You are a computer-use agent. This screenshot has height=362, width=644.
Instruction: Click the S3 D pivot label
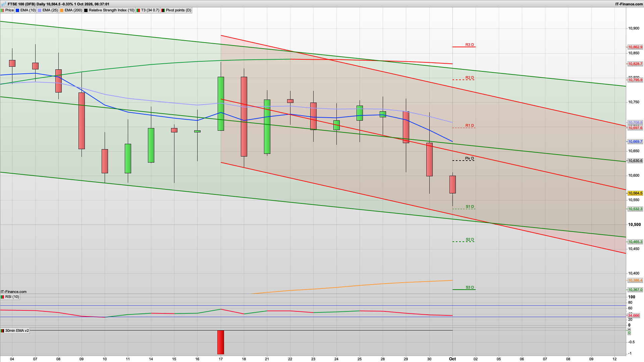(470, 287)
